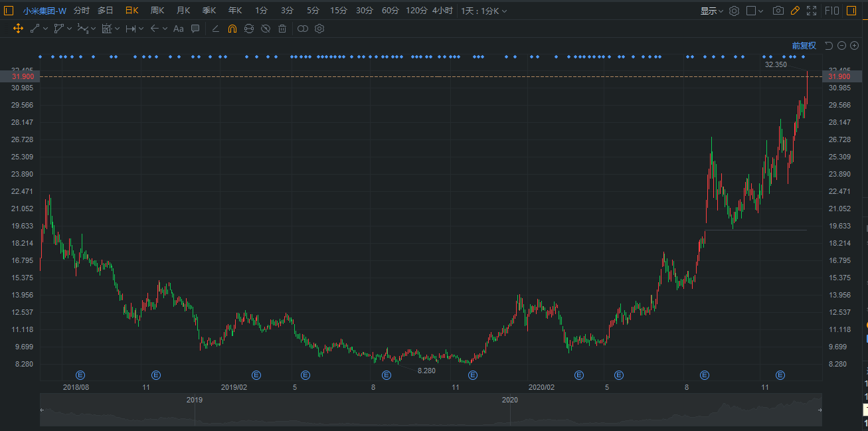Image resolution: width=868 pixels, height=431 pixels.
Task: Add a comment bubble annotation
Action: (x=195, y=29)
